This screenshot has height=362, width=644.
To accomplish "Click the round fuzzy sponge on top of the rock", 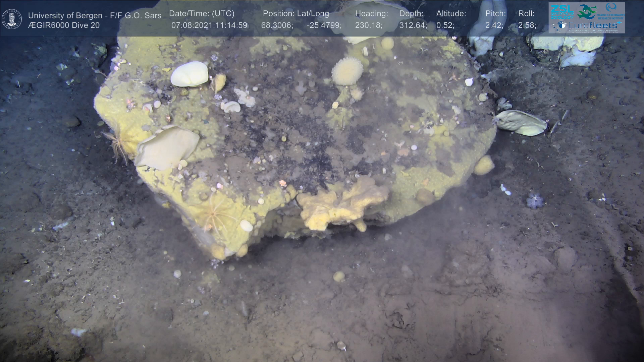I will click(x=347, y=71).
